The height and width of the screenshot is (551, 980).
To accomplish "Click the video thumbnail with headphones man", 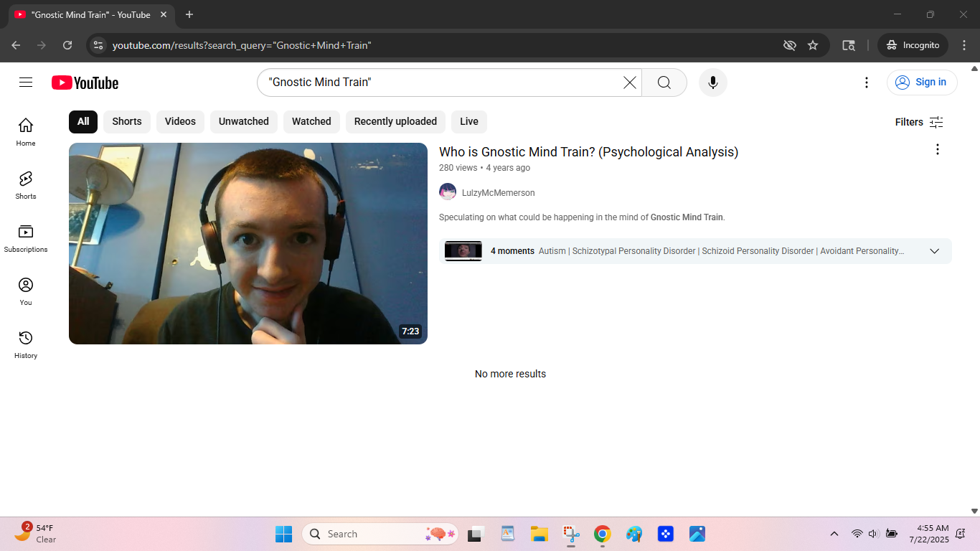I will (248, 243).
